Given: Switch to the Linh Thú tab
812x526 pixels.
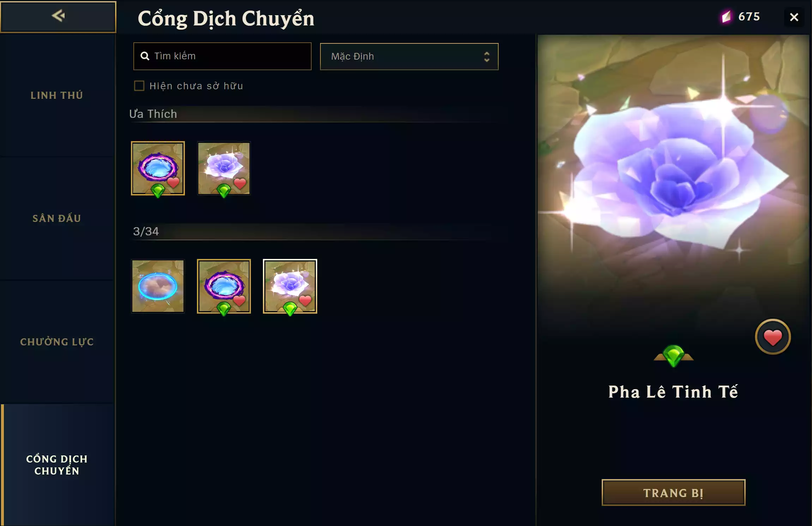Looking at the screenshot, I should (57, 95).
